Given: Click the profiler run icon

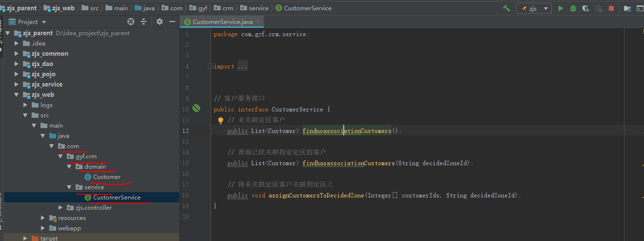Looking at the screenshot, I should (599, 8).
